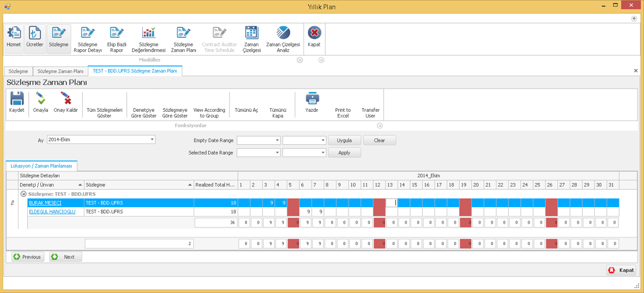Screen dimensions: 644x293
Task: Approve with the Onayla icon
Action: point(40,102)
